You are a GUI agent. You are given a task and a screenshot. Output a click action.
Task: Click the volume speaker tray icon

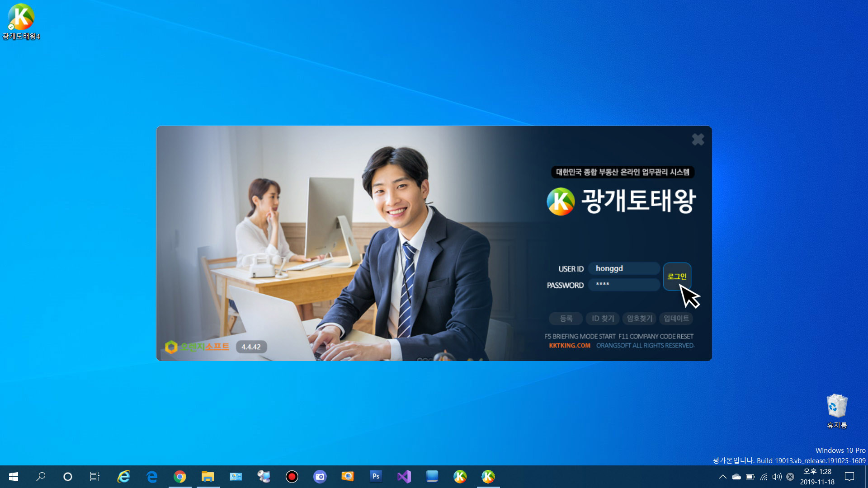click(x=777, y=477)
